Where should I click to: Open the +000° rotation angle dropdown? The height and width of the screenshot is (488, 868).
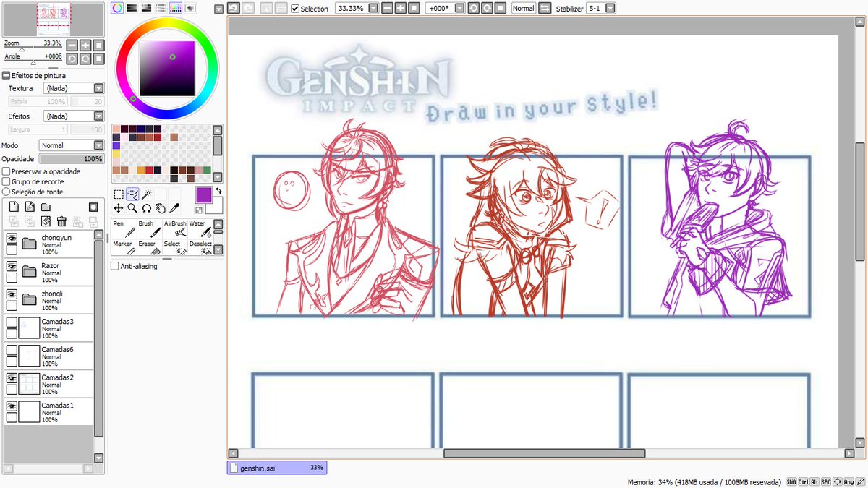(x=460, y=8)
